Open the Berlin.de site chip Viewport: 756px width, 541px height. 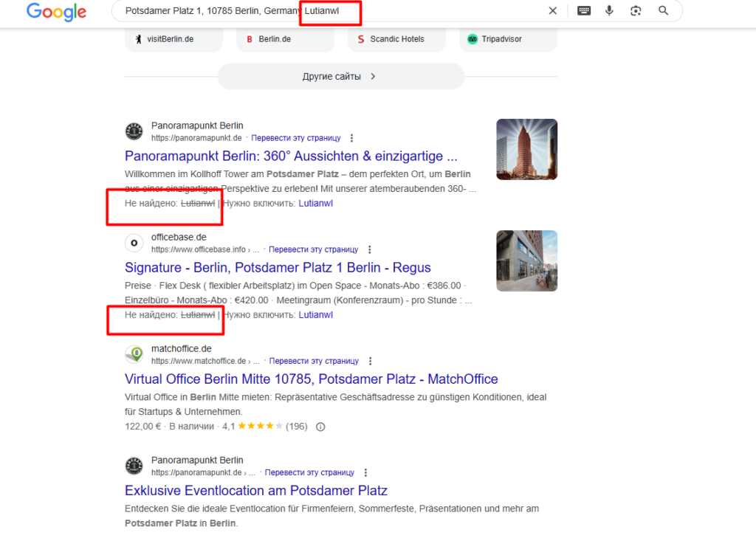click(285, 39)
